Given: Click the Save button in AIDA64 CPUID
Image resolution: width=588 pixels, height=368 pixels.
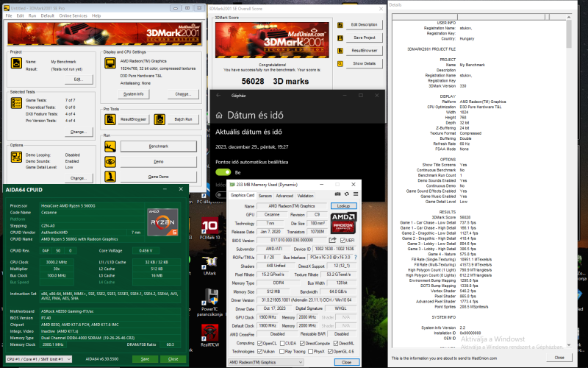Looking at the screenshot, I should point(145,359).
